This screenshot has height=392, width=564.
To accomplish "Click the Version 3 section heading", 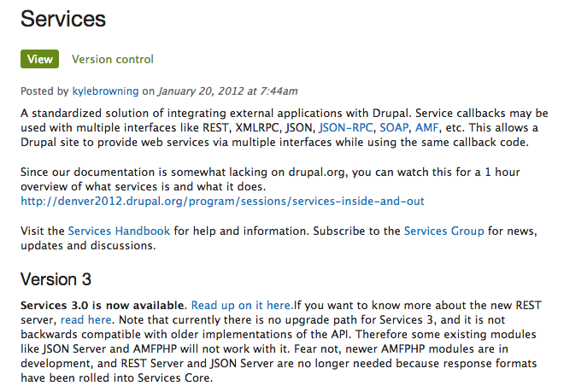I will click(56, 279).
